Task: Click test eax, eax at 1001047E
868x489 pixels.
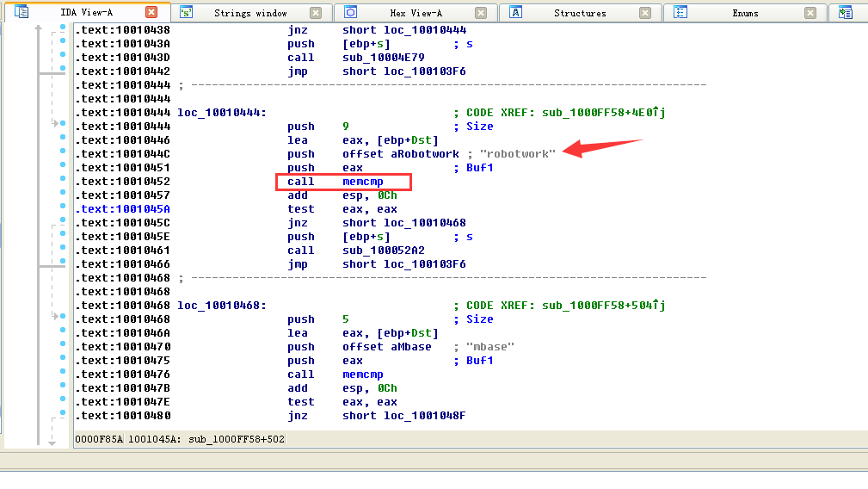Action: (x=342, y=402)
